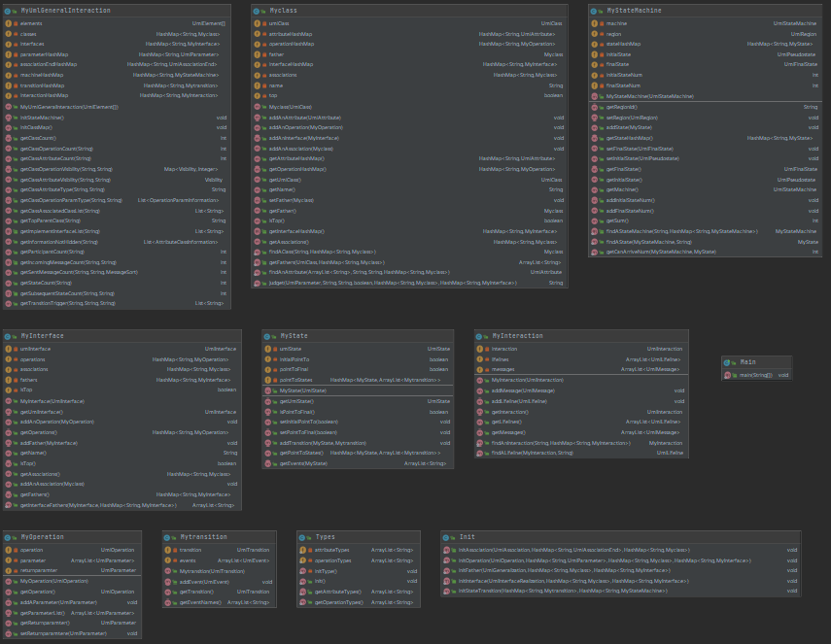Select the Types class title
This screenshot has height=644, width=831.
(x=325, y=537)
